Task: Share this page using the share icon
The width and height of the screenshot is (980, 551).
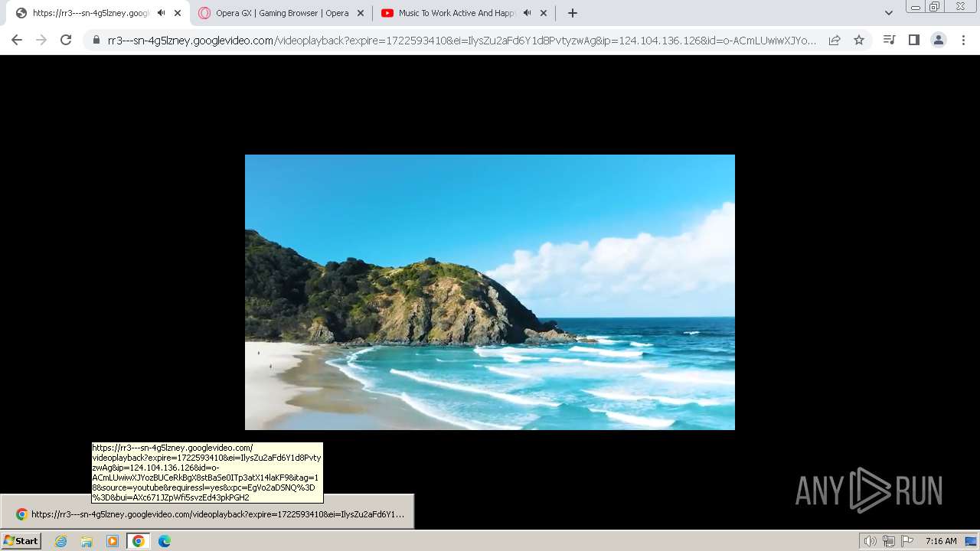Action: pos(835,40)
